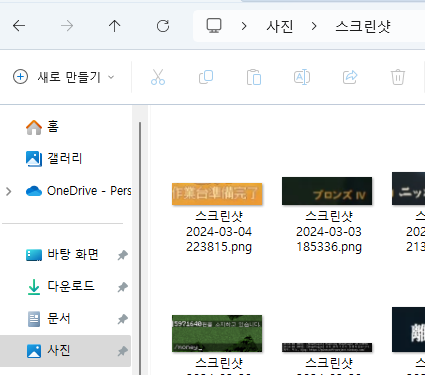The width and height of the screenshot is (425, 375).
Task: Click the 문서 document icon
Action: tap(34, 319)
